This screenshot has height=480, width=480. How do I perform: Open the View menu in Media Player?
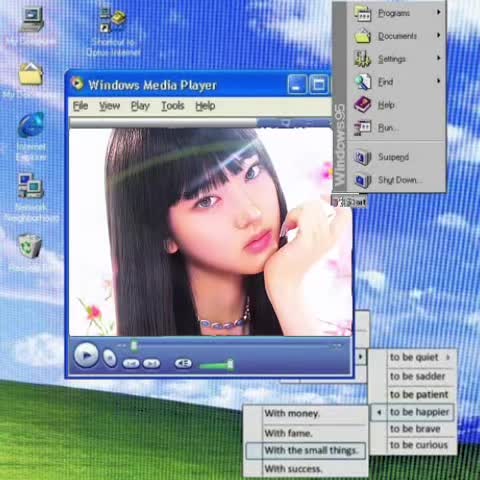pyautogui.click(x=109, y=106)
